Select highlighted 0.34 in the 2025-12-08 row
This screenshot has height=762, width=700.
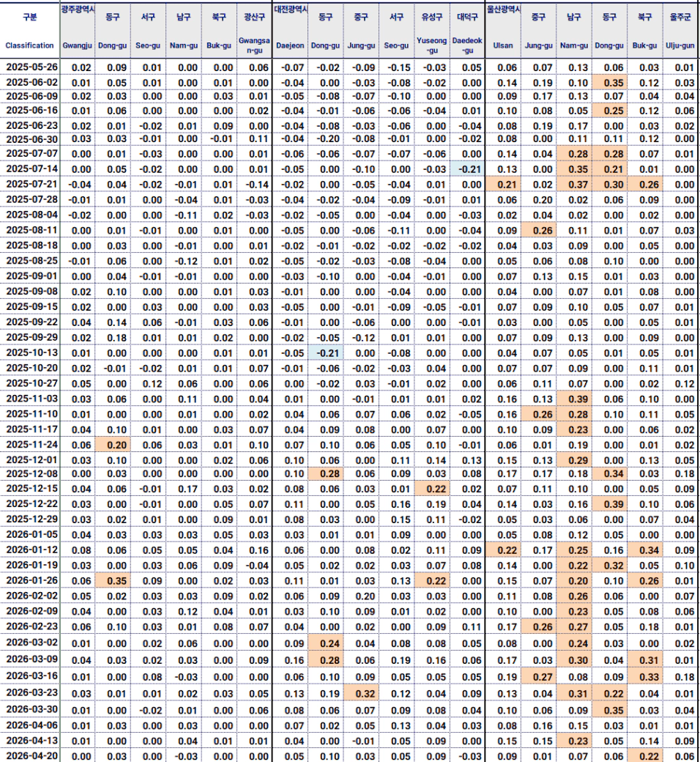[609, 474]
